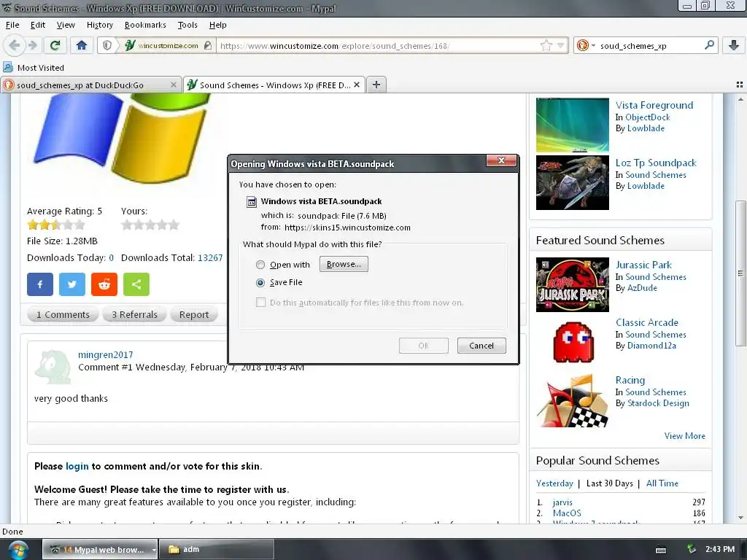Share on Facebook with the blue icon
This screenshot has height=560, width=747.
coord(40,284)
